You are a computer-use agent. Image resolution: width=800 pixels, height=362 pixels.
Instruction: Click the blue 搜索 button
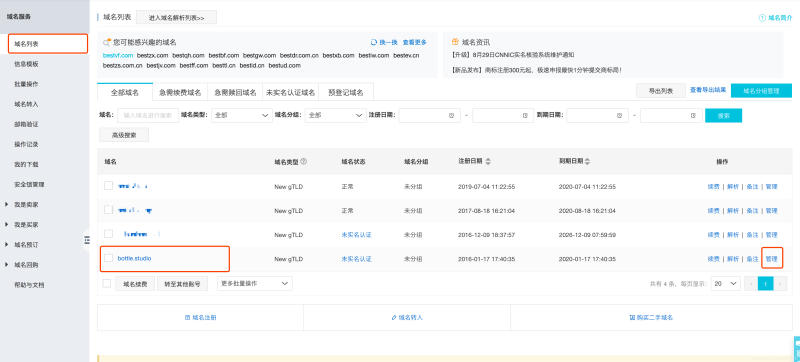click(723, 116)
